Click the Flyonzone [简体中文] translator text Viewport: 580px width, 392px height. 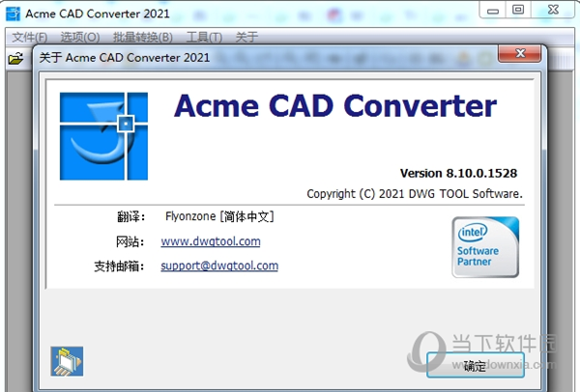[x=219, y=216]
